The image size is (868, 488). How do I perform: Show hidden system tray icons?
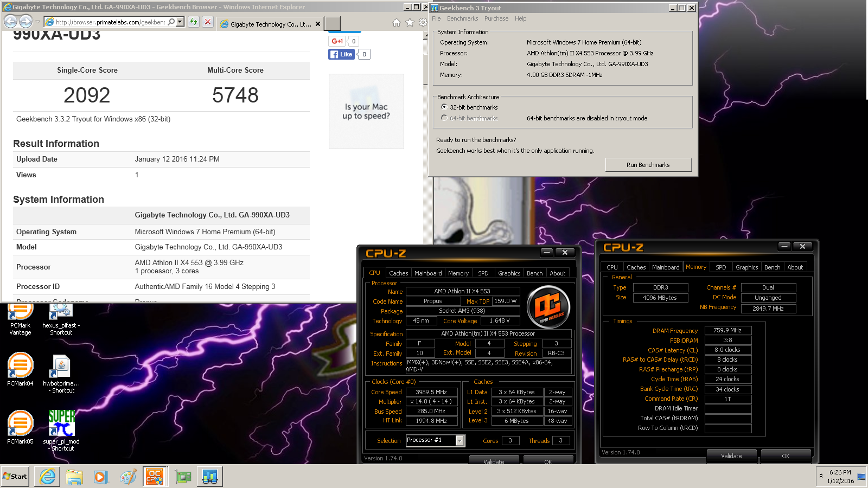point(820,476)
